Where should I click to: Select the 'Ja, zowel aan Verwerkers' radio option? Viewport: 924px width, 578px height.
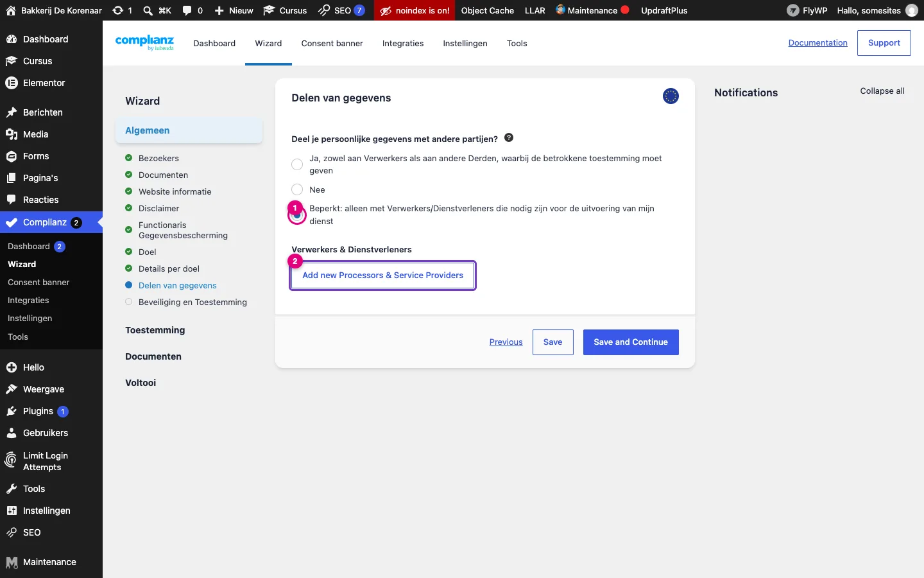297,164
